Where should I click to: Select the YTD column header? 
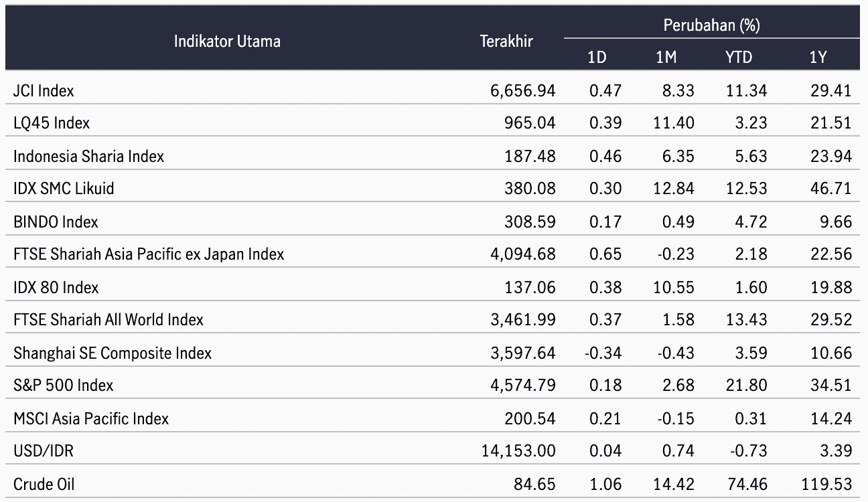point(738,58)
